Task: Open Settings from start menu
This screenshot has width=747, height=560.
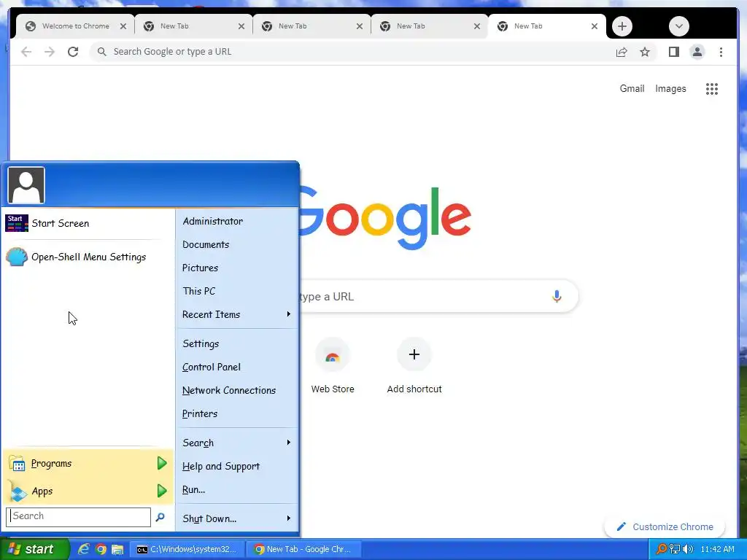Action: coord(237,344)
